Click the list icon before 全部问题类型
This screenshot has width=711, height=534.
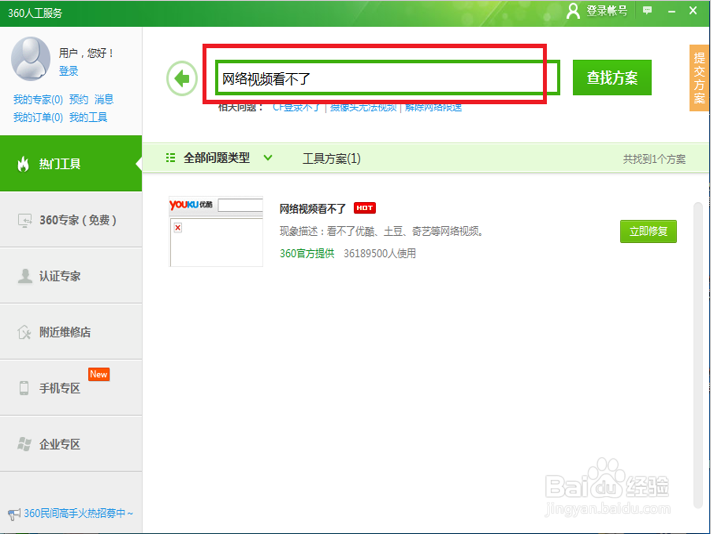pyautogui.click(x=170, y=158)
